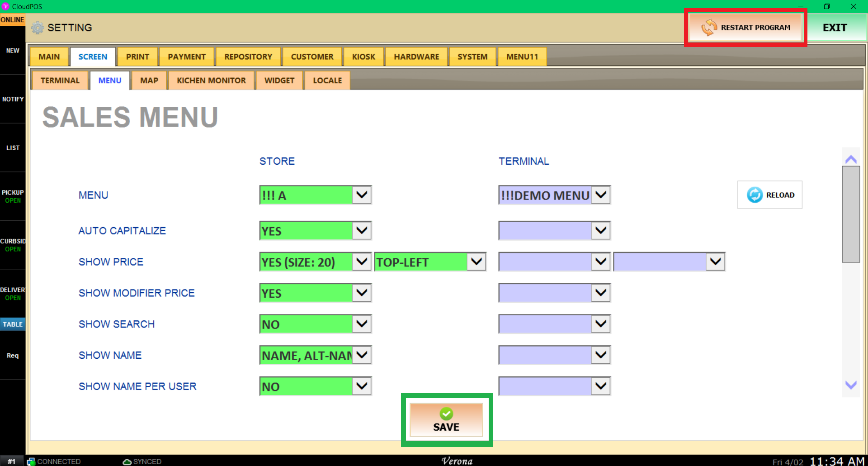This screenshot has width=868, height=466.
Task: Expand the store Show Search dropdown
Action: pyautogui.click(x=361, y=324)
